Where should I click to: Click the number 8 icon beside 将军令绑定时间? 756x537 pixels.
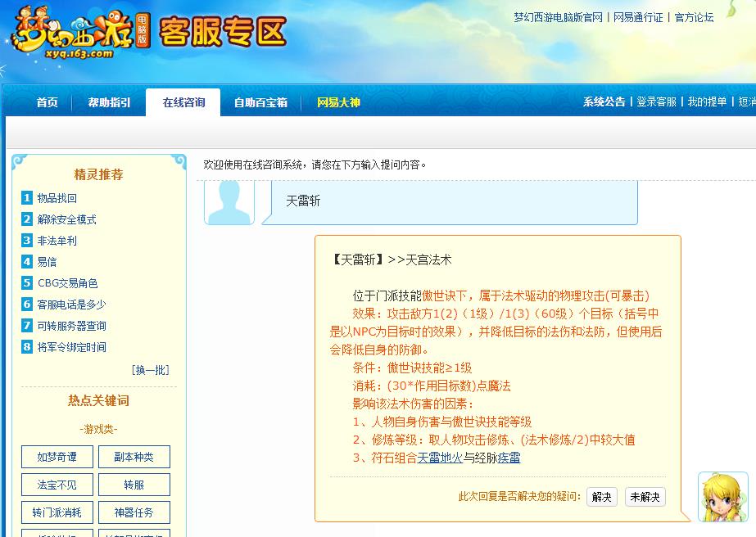27,346
